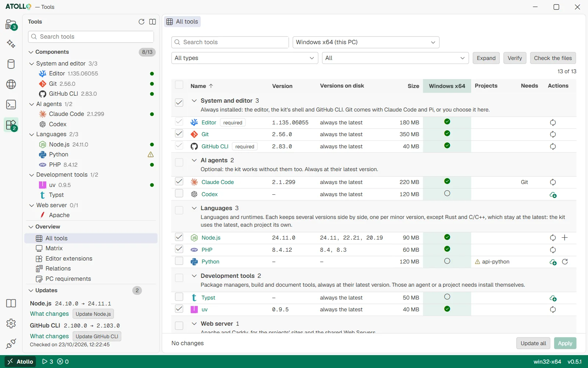Tick the Python row checkbox
The image size is (588, 368).
(179, 261)
